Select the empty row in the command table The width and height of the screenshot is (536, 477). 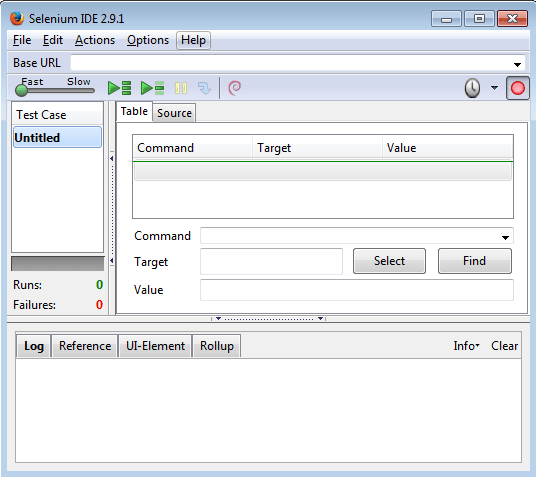click(323, 171)
